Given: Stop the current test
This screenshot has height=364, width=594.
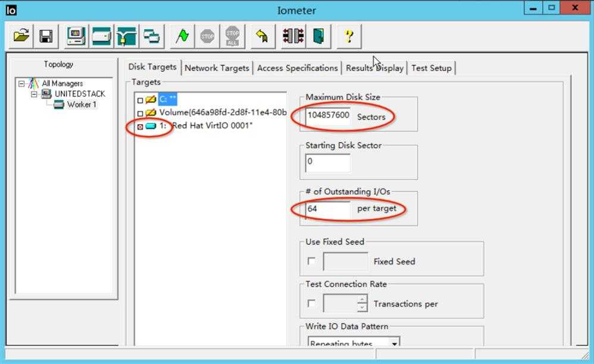Looking at the screenshot, I should coord(207,37).
